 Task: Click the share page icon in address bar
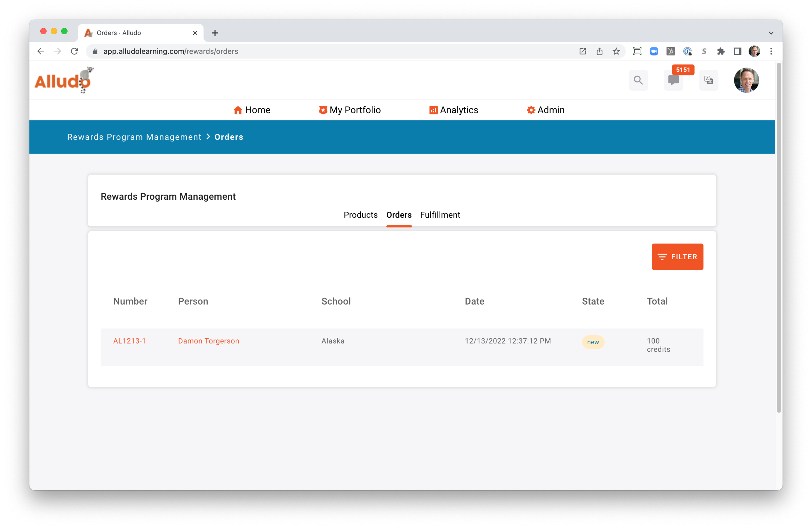(x=599, y=51)
